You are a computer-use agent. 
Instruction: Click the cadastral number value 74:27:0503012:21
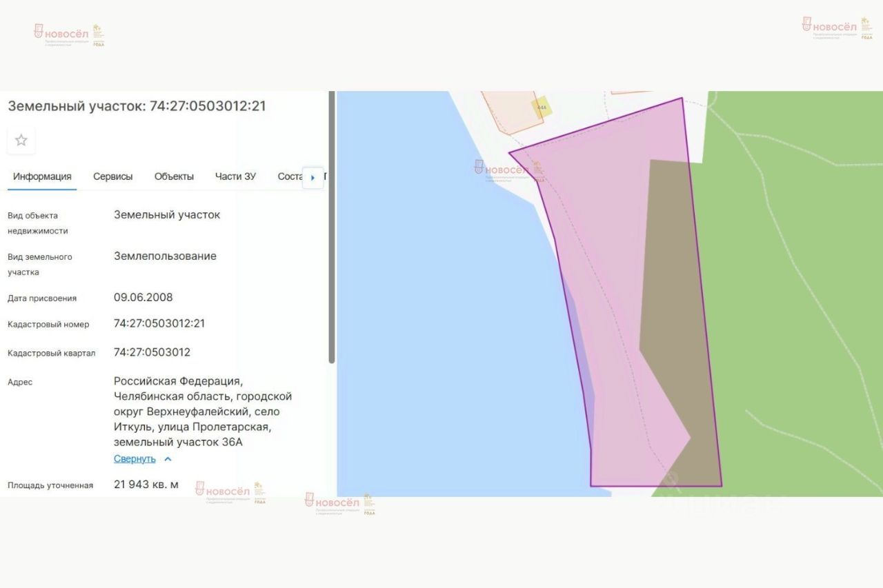pos(159,323)
